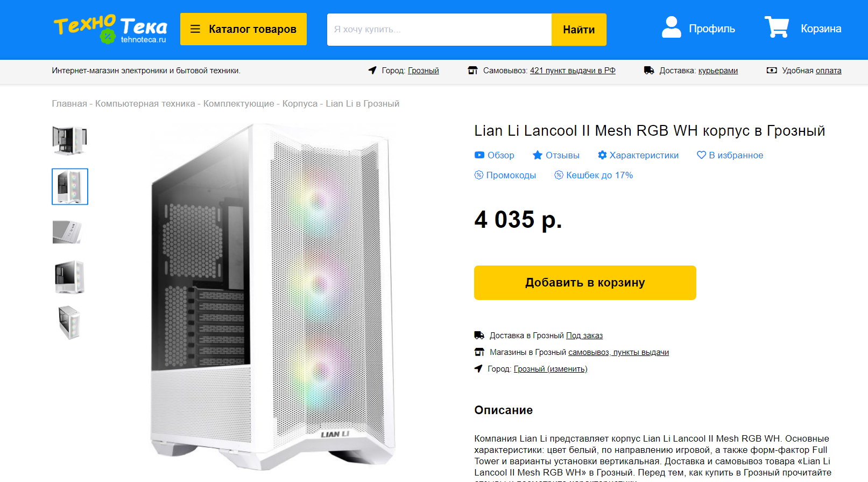The height and width of the screenshot is (482, 868).
Task: Add the product with Добавить в корзину
Action: [x=585, y=283]
